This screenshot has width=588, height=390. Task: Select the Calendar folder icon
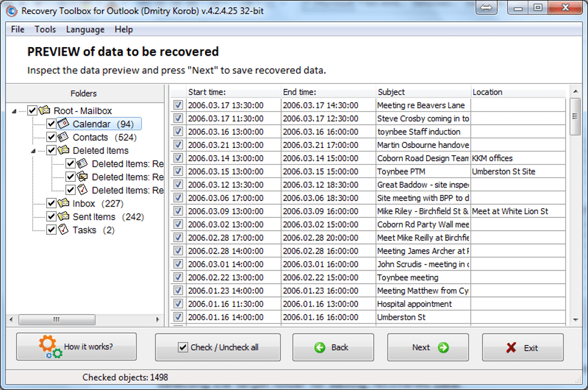(63, 124)
